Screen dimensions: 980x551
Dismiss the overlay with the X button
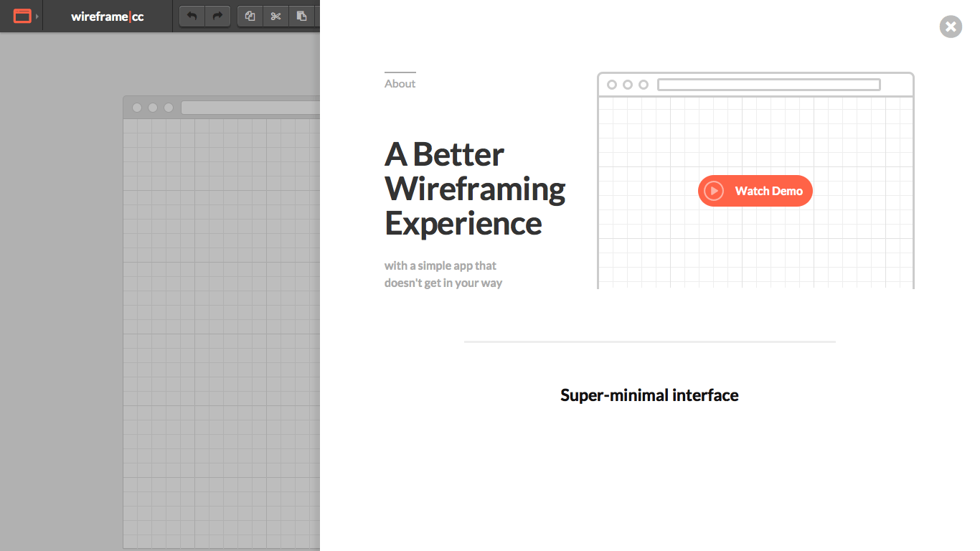pos(951,27)
